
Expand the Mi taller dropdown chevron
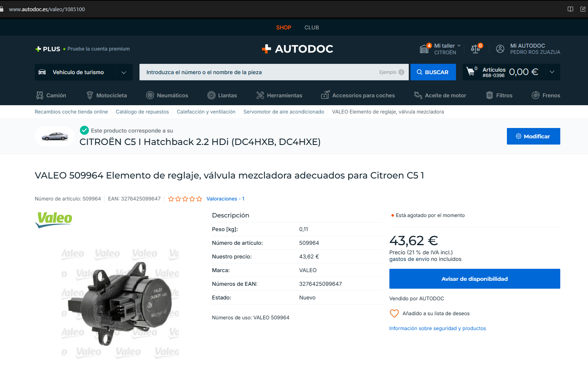pos(459,46)
